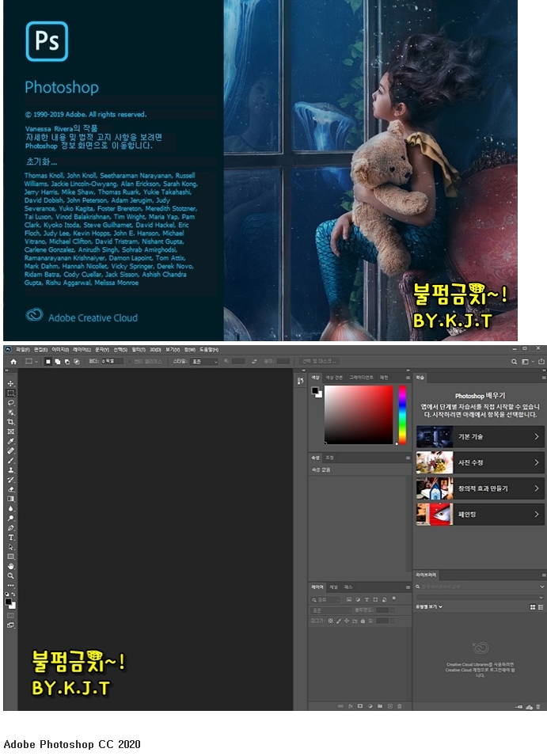
Task: Select the Crop tool
Action: point(10,422)
